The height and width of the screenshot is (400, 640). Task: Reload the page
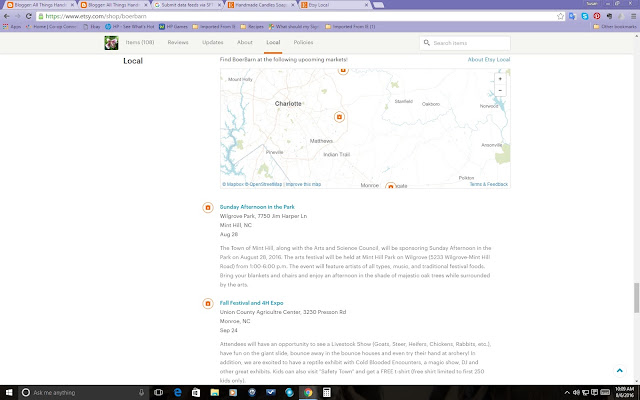[29, 16]
